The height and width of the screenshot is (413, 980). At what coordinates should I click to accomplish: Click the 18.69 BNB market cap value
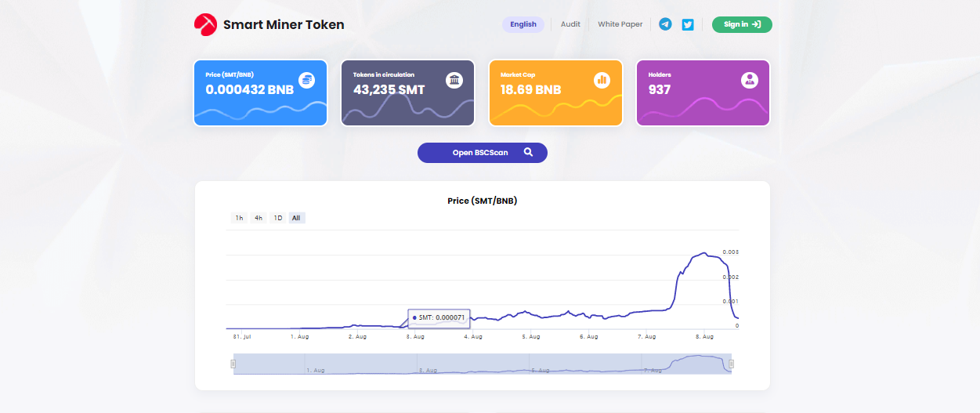[531, 90]
